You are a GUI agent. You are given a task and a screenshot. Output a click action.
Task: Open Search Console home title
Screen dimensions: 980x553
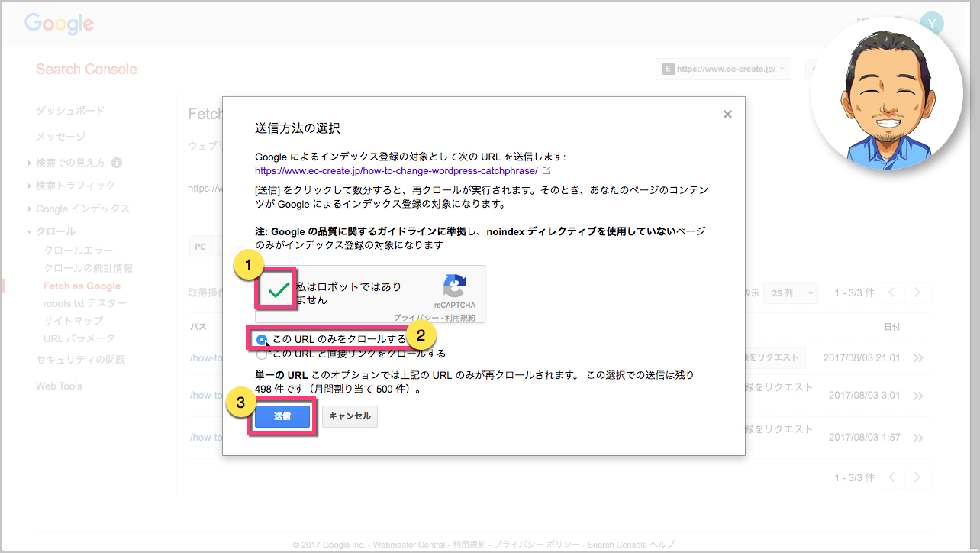click(x=86, y=70)
